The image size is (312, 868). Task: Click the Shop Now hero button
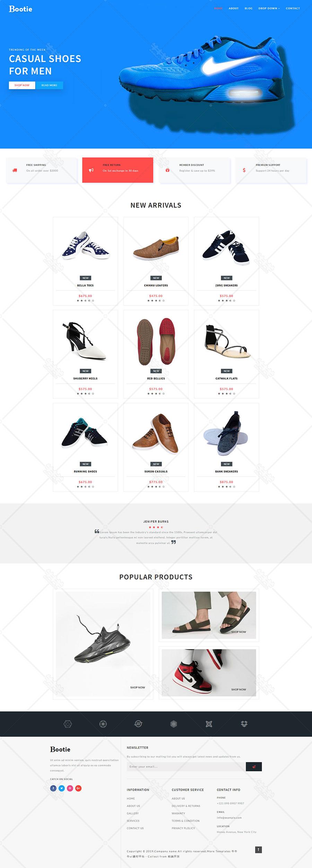point(22,85)
